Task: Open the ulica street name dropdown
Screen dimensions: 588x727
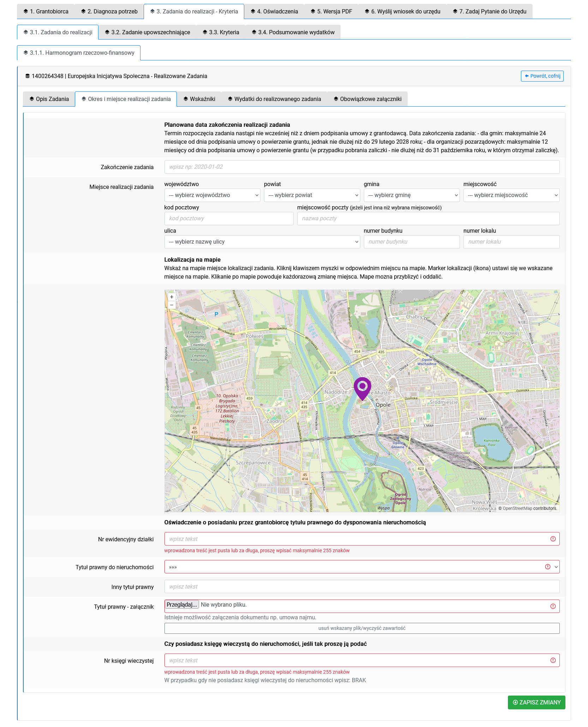Action: [262, 242]
